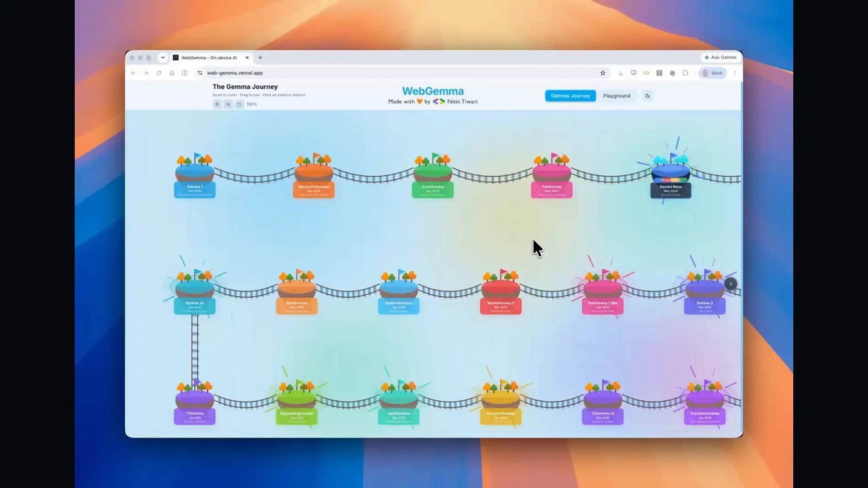
Task: Reset the map zoom level
Action: coord(239,104)
